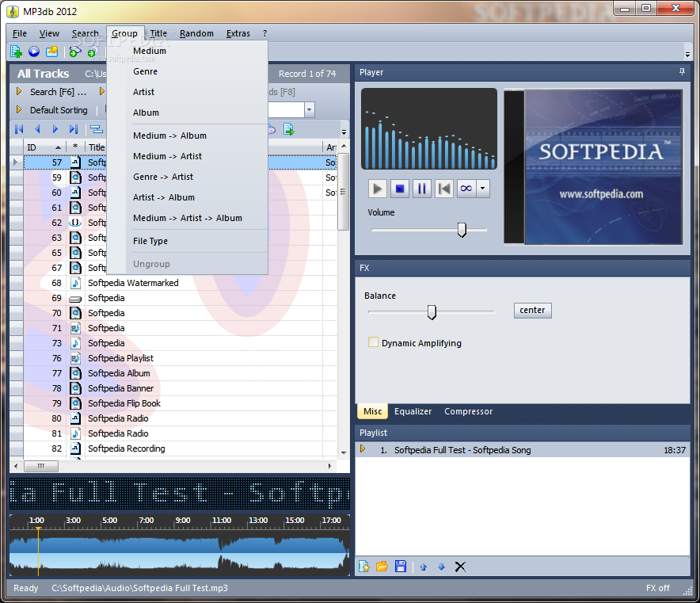Open playlist folder icon
Screen dimensions: 700x603
[382, 567]
